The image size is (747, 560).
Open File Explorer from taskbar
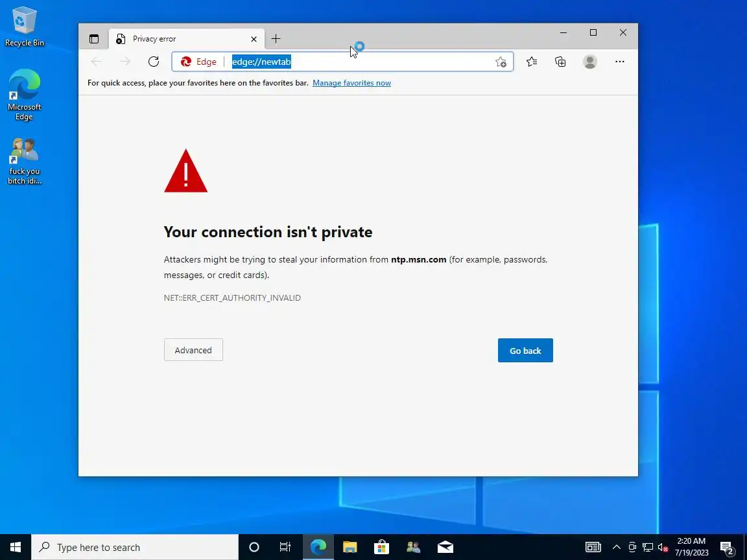pyautogui.click(x=350, y=547)
